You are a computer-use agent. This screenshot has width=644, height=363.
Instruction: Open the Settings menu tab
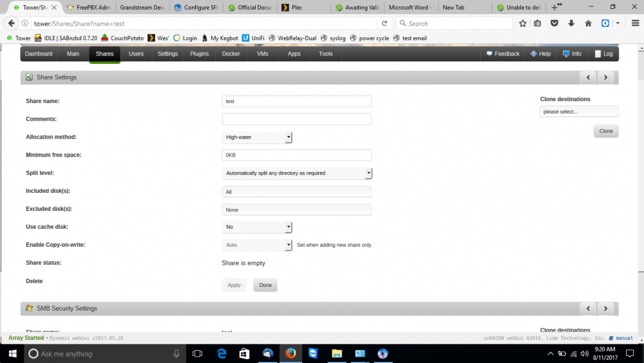pyautogui.click(x=167, y=54)
